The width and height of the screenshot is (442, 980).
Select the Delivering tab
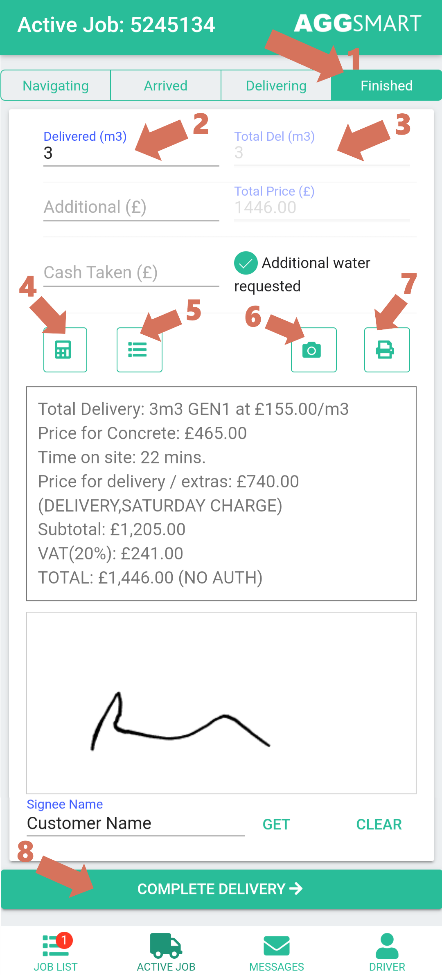pos(276,86)
